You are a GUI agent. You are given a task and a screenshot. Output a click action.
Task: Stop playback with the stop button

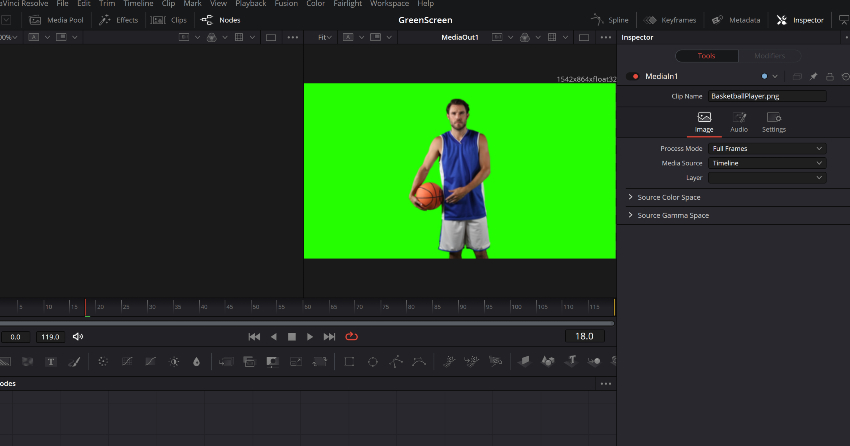292,337
